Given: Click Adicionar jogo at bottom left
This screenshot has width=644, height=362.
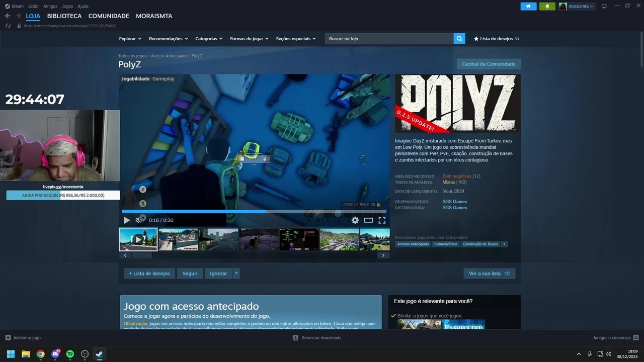Looking at the screenshot, I should coord(23,338).
